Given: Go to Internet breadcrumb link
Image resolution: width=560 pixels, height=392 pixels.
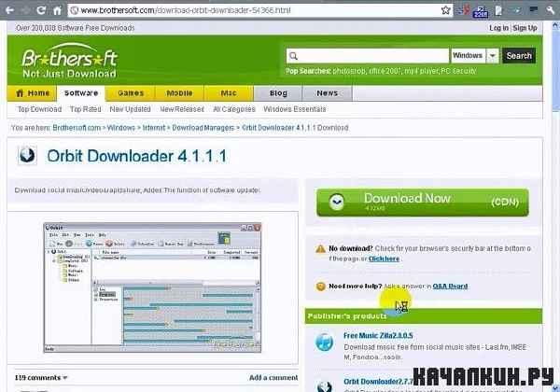Looking at the screenshot, I should [154, 128].
